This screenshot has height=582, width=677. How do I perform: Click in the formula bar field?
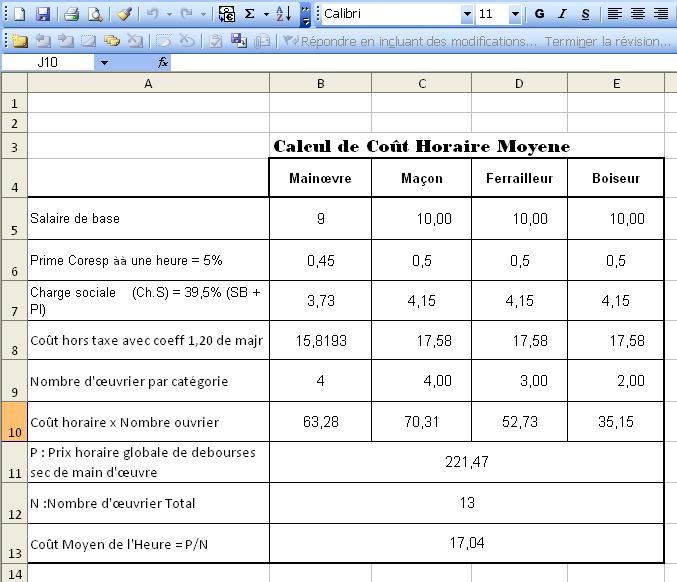423,63
